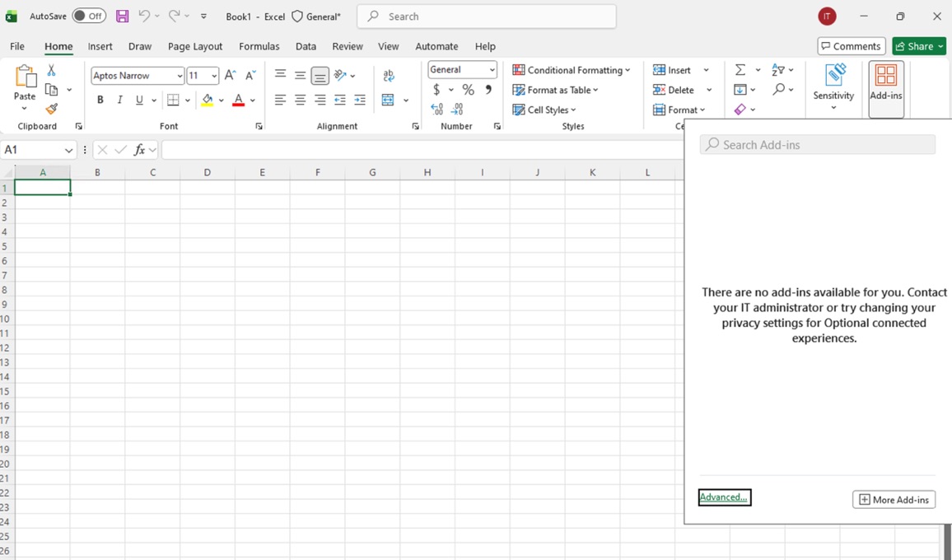
Task: Click Insert cells button
Action: tap(672, 70)
